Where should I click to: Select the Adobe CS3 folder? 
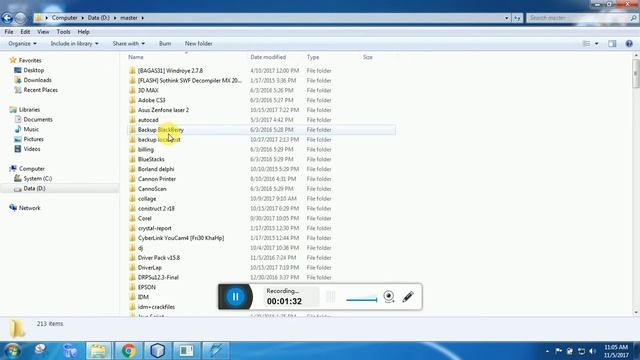point(151,100)
